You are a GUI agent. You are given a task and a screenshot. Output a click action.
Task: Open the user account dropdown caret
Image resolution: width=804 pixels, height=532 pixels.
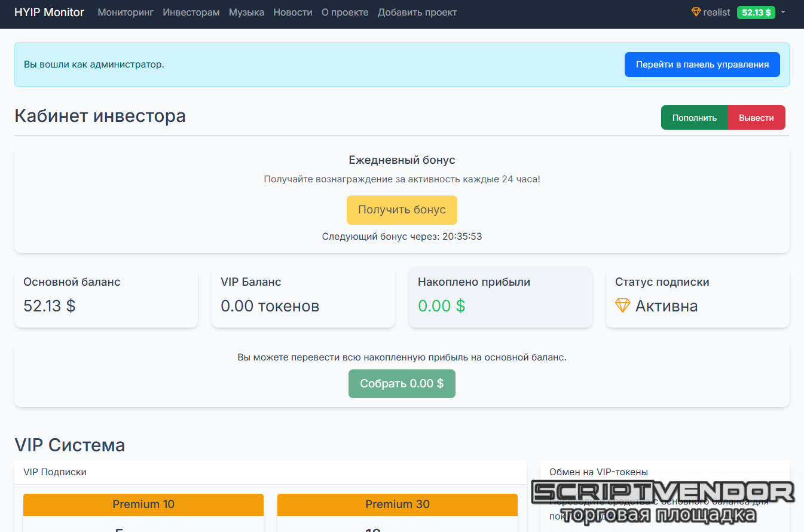[x=783, y=12]
